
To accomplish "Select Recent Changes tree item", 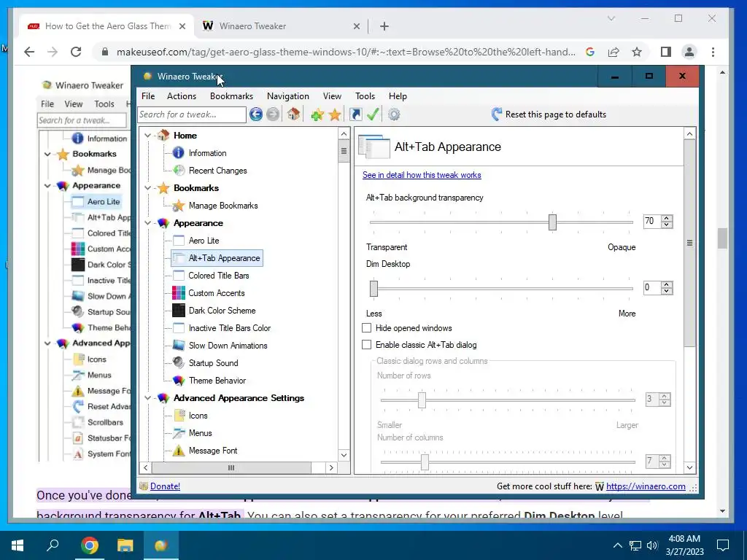I will 217,171.
